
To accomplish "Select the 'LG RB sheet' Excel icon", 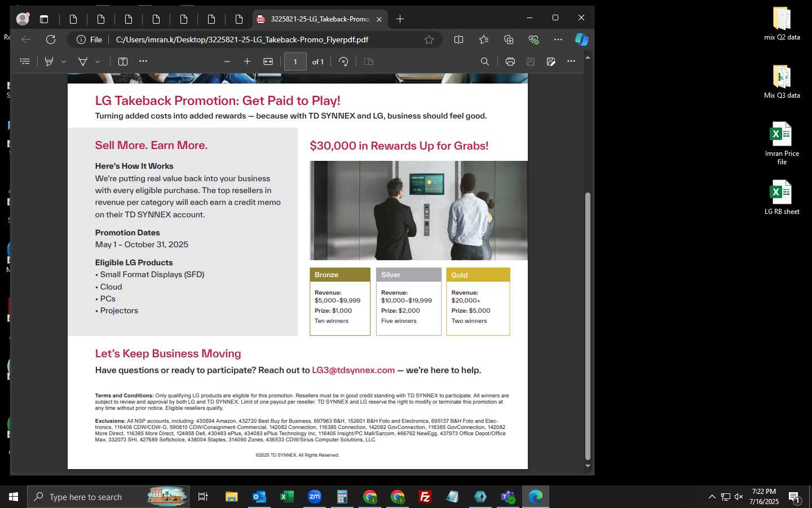I will (x=782, y=198).
